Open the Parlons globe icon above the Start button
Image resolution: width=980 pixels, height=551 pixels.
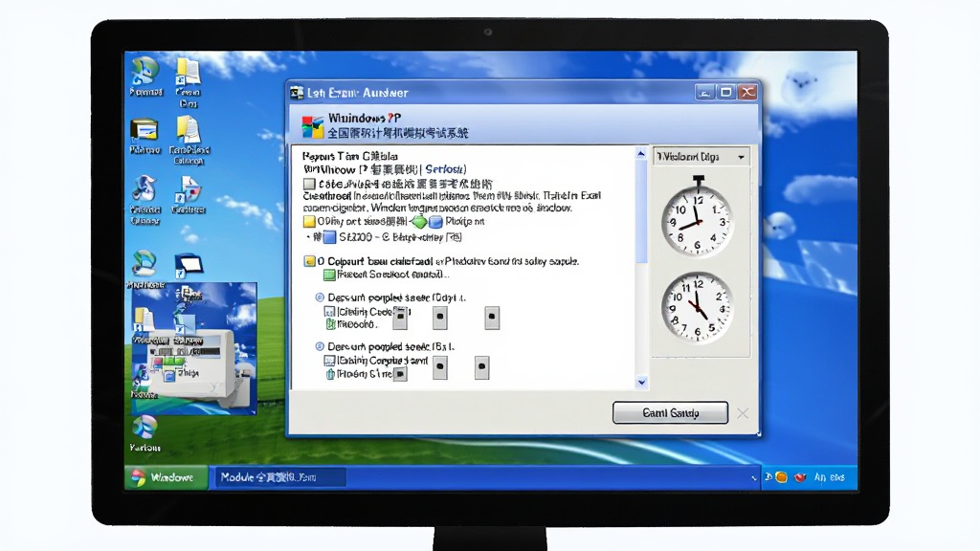pos(145,428)
